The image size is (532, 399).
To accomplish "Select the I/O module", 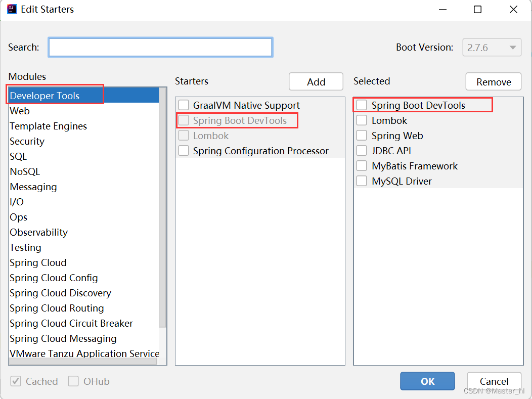I will point(83,202).
